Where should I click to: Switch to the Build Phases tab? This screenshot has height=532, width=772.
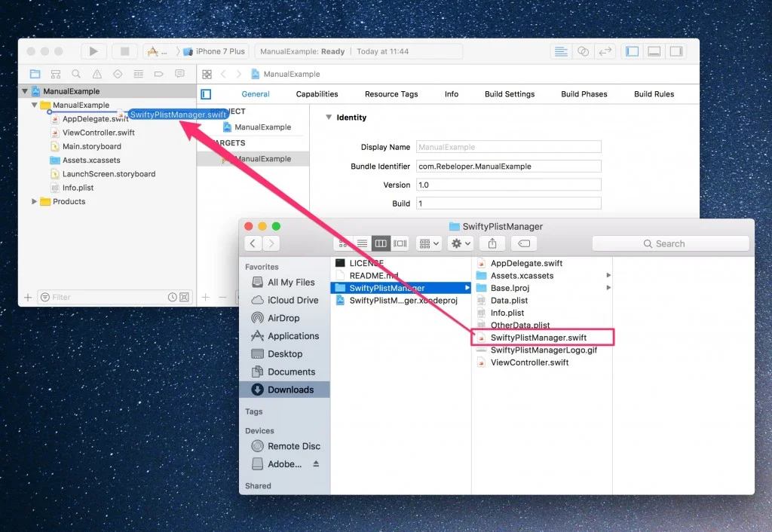584,94
